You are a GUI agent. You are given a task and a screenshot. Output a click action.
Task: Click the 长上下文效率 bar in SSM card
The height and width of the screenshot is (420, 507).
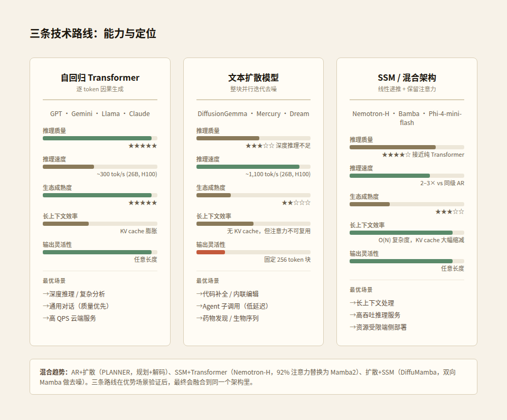(407, 233)
